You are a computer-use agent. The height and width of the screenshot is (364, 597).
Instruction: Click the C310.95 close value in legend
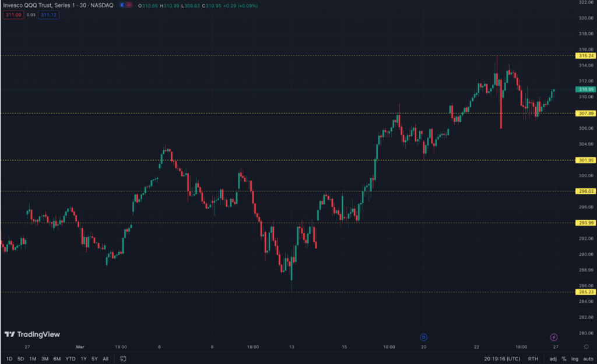(x=211, y=6)
